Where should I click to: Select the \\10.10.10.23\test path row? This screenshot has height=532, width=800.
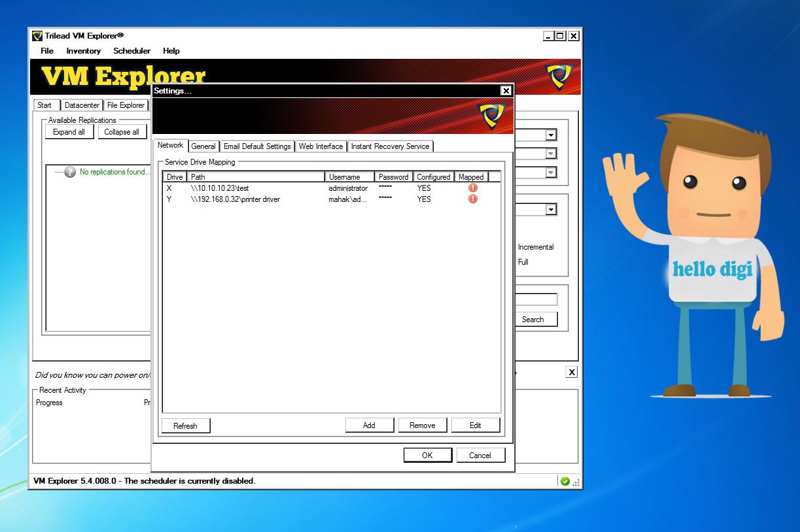coord(220,188)
